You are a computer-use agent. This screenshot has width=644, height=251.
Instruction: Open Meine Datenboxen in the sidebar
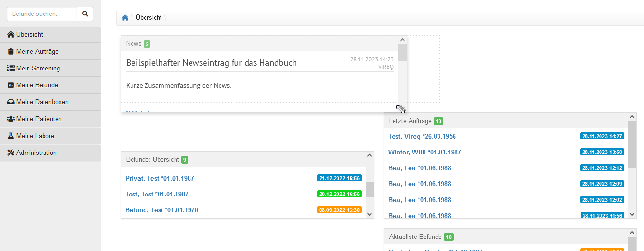pyautogui.click(x=50, y=102)
